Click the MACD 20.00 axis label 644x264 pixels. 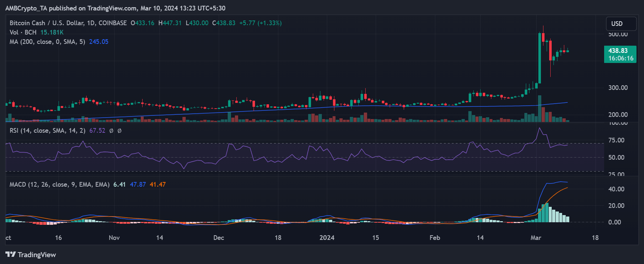[x=616, y=206]
